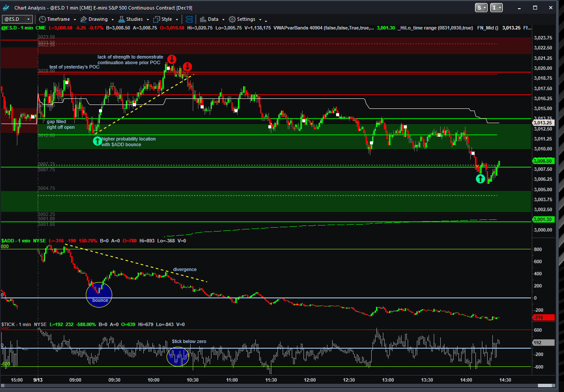Expand the Drawing dropdown arrow

pos(112,20)
